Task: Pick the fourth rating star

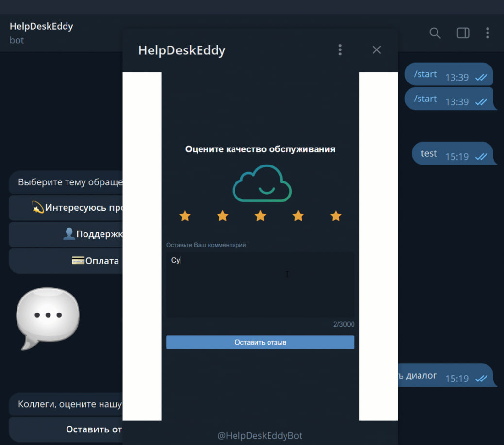Action: [x=298, y=216]
